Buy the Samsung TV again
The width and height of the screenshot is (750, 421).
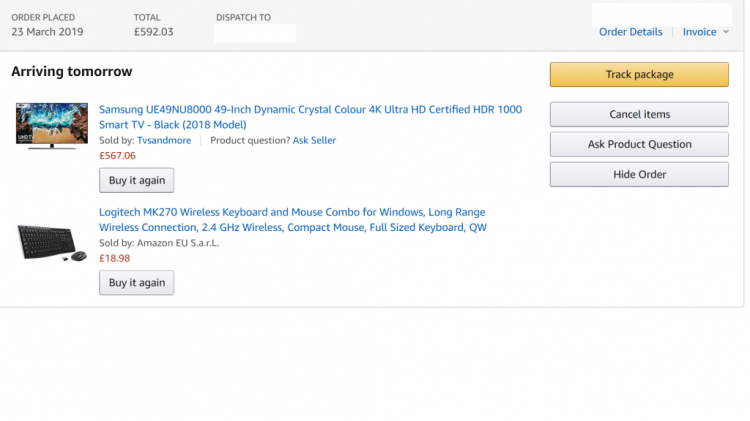(x=136, y=180)
